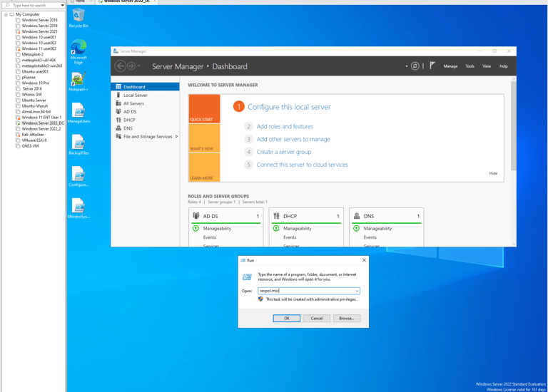The height and width of the screenshot is (392, 548).
Task: Refresh the Server Manager dashboard
Action: tap(415, 66)
